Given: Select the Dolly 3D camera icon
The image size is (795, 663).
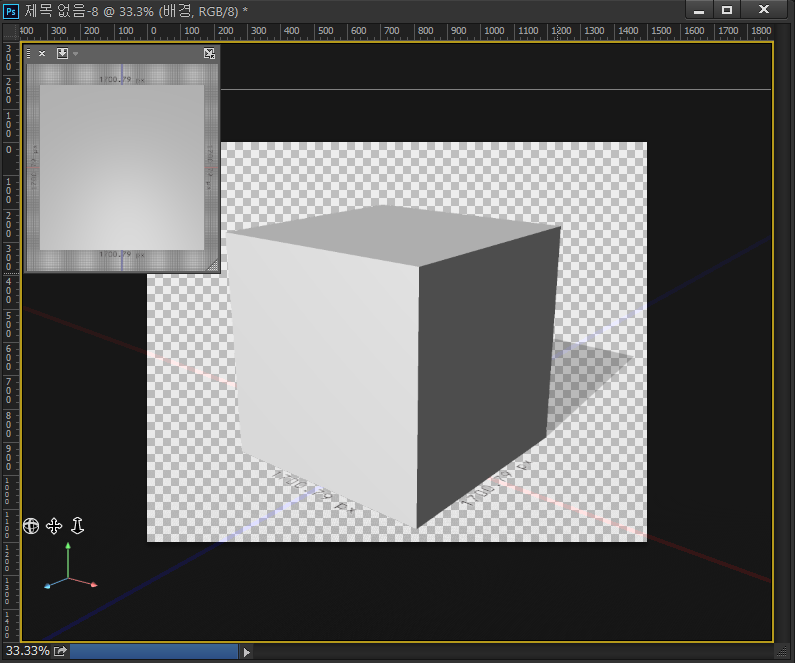Looking at the screenshot, I should [77, 526].
